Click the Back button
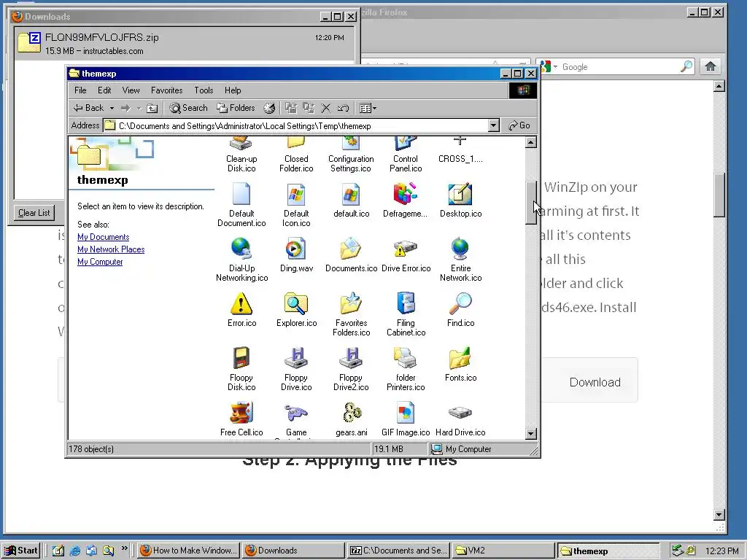The width and height of the screenshot is (747, 560). (x=88, y=108)
